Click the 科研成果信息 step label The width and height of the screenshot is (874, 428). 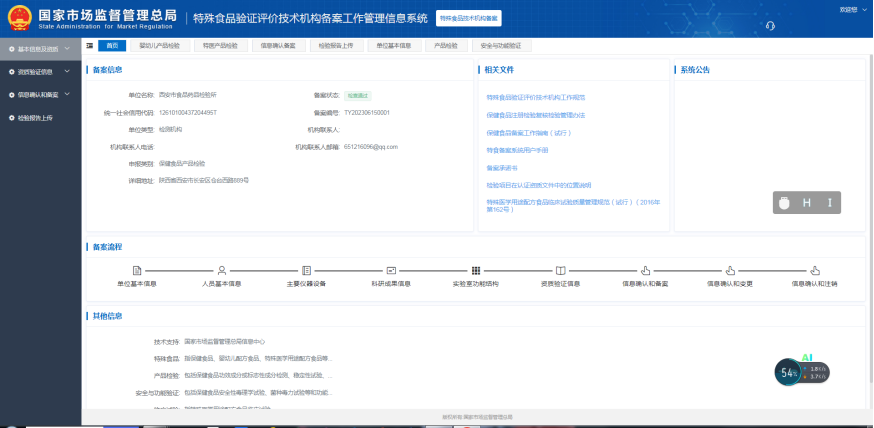[391, 284]
